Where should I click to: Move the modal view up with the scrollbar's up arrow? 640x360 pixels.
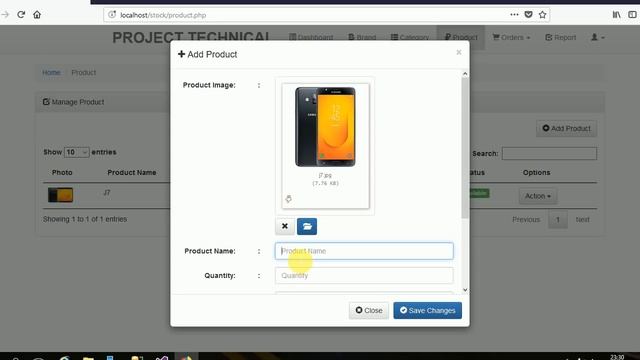pyautogui.click(x=465, y=74)
